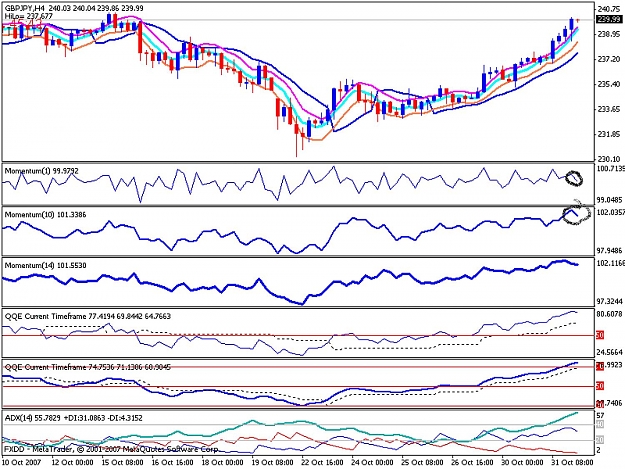Click the 25 Oct 08:00 time axis label
625x469 pixels.
click(x=423, y=462)
